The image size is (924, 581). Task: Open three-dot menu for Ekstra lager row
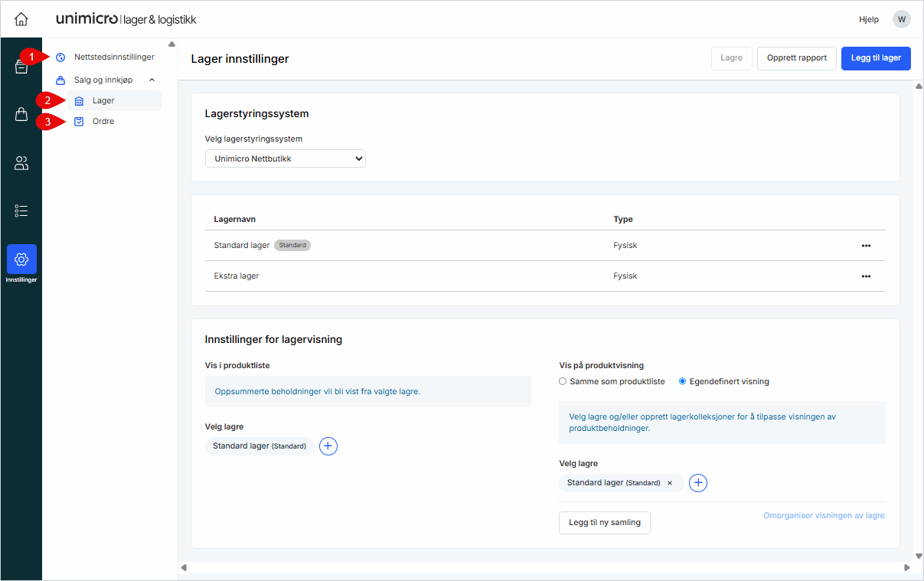pyautogui.click(x=866, y=276)
